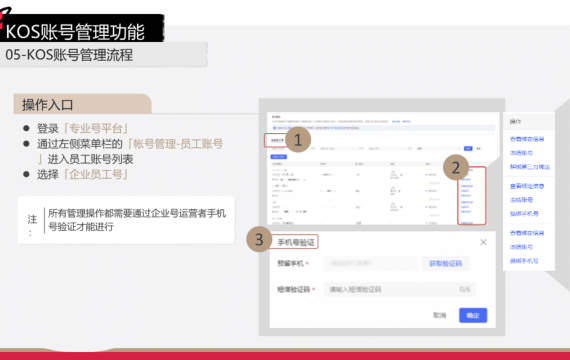Image resolution: width=570 pixels, height=360 pixels.
Task: Click the 「帐号管理-员工账号 text
Action: click(175, 144)
